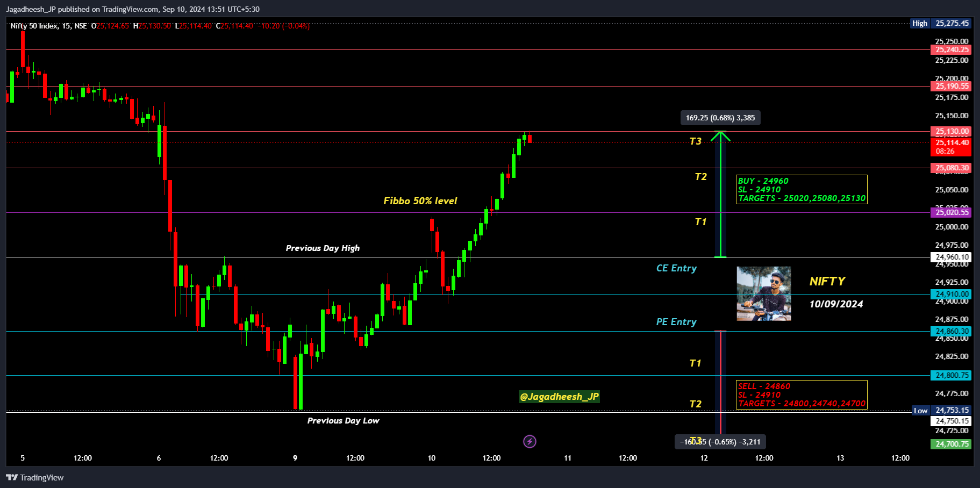Click the purple 25,020.55 price label
Image resolution: width=980 pixels, height=488 pixels.
[x=951, y=212]
